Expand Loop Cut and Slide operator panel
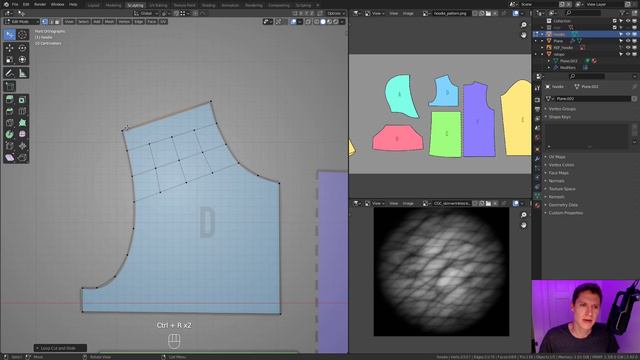This screenshot has height=360, width=640. [60, 348]
